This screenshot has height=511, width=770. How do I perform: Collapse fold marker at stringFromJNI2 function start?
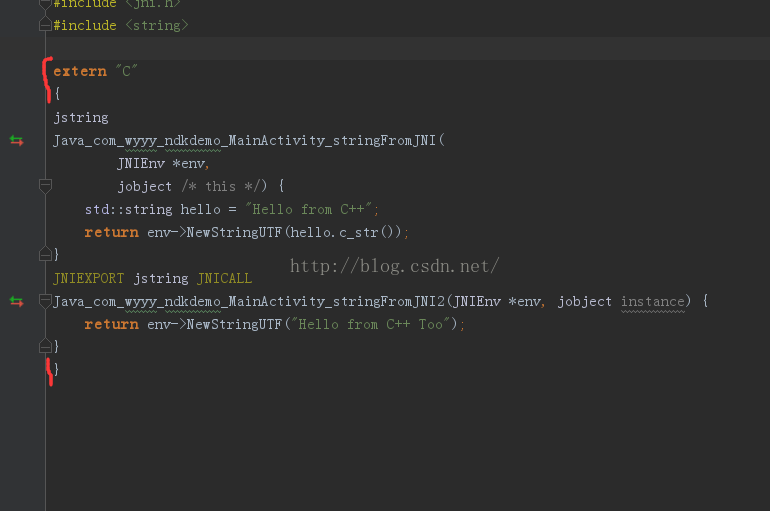[45, 301]
